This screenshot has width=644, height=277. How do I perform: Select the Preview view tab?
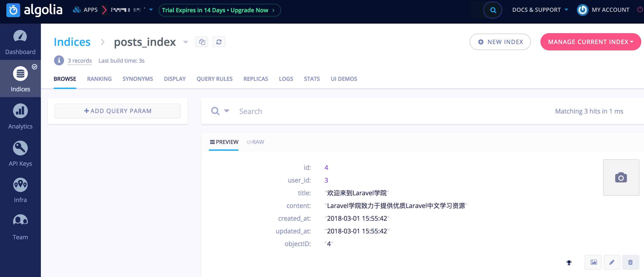(224, 142)
